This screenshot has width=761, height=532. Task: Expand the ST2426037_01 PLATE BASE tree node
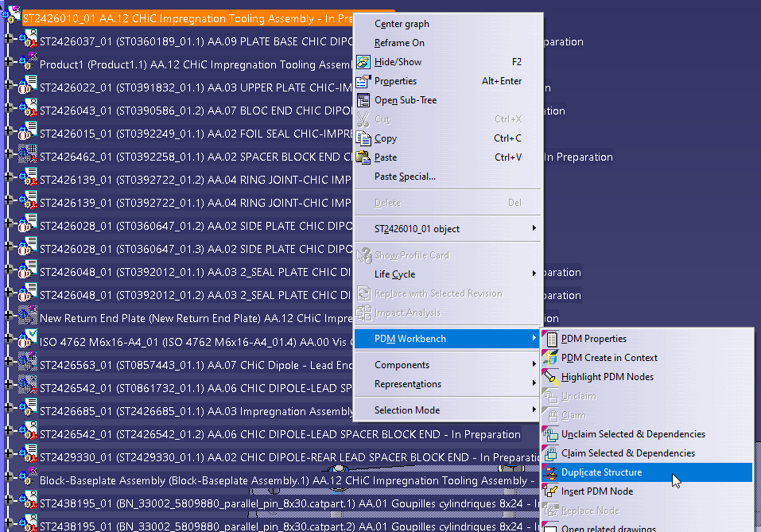click(9, 42)
